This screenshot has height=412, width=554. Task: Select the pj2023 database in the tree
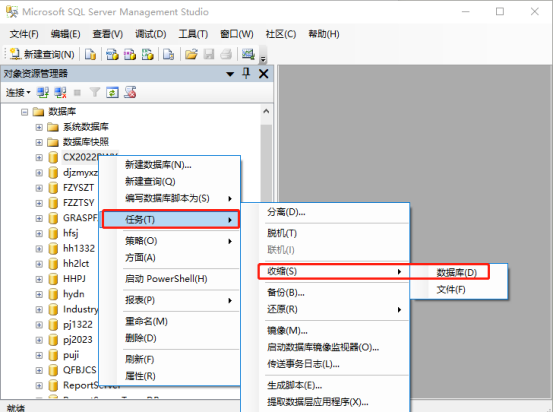coord(78,340)
